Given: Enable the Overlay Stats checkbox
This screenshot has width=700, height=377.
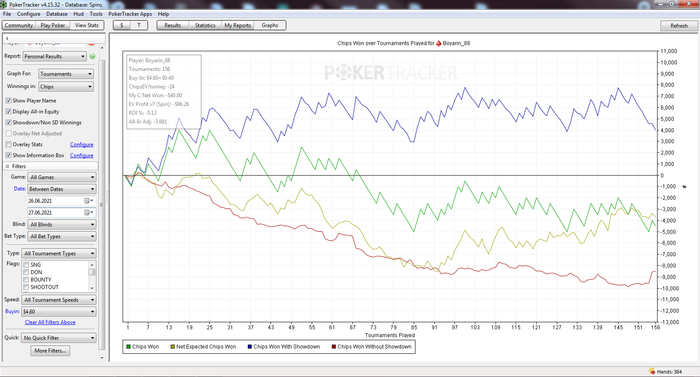Looking at the screenshot, I should (8, 144).
